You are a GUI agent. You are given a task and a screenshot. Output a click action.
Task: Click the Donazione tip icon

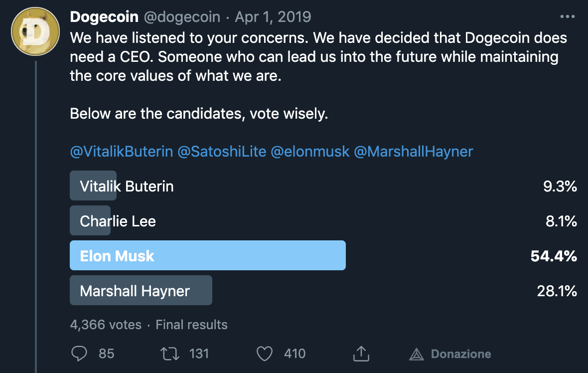point(416,354)
